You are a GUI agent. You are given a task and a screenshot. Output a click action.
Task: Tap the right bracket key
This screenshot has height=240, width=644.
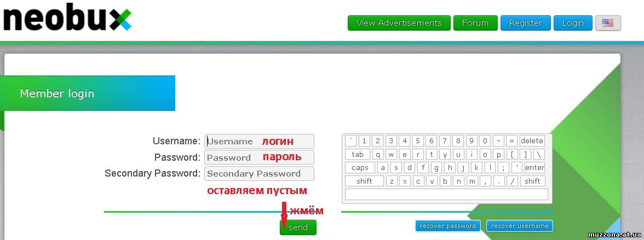tap(525, 155)
